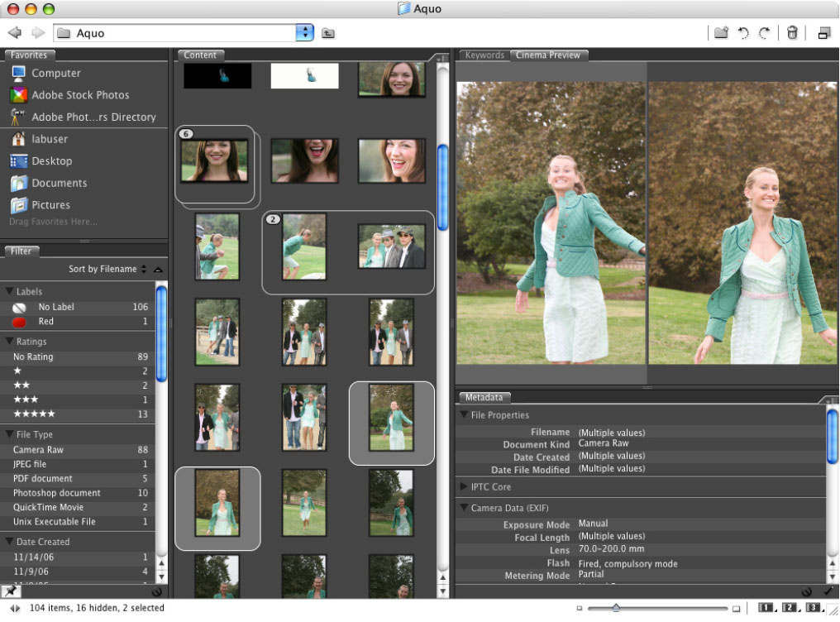Click the Go Up folder icon
Viewport: 840px width, 622px height.
[x=328, y=34]
